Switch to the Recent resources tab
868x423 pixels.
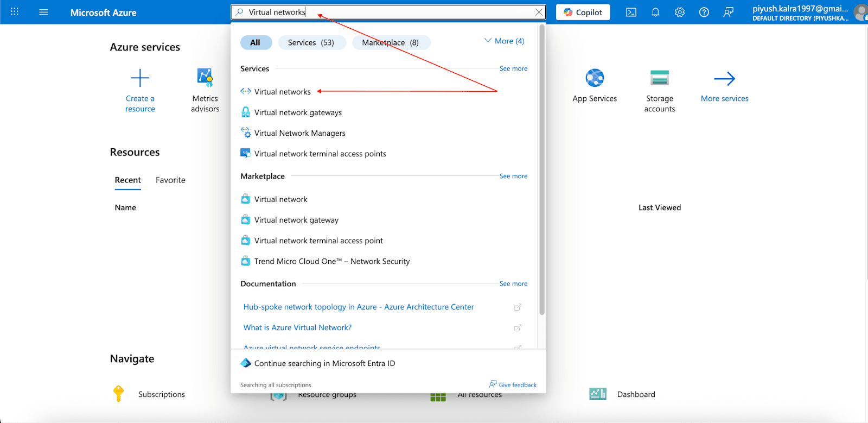[127, 180]
